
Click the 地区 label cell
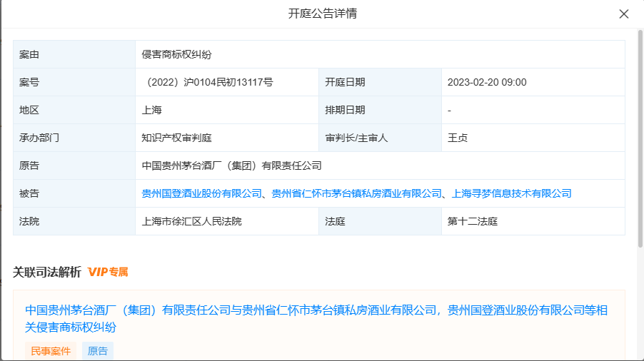74,110
